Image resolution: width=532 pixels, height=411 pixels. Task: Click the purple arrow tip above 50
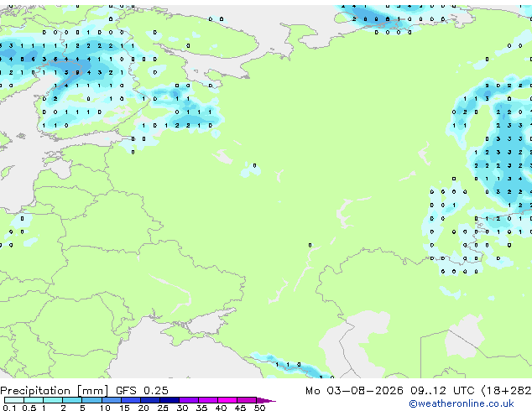pyautogui.click(x=266, y=400)
